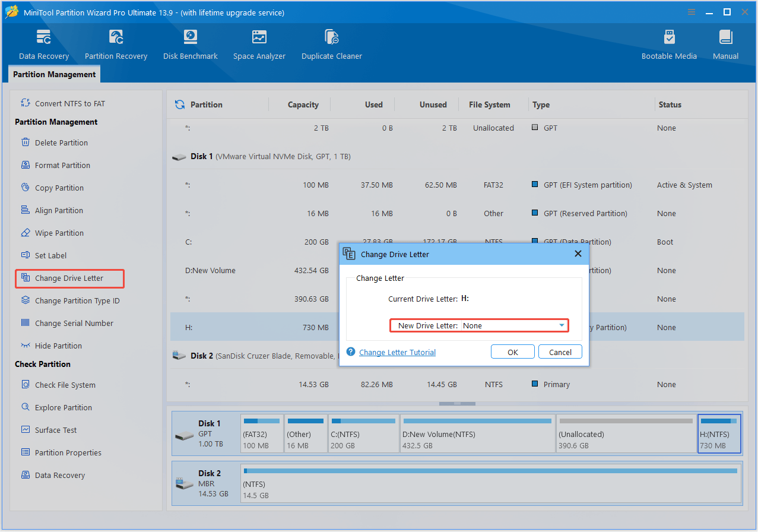Image resolution: width=758 pixels, height=532 pixels.
Task: Launch Partition Recovery from the toolbar
Action: 116,45
